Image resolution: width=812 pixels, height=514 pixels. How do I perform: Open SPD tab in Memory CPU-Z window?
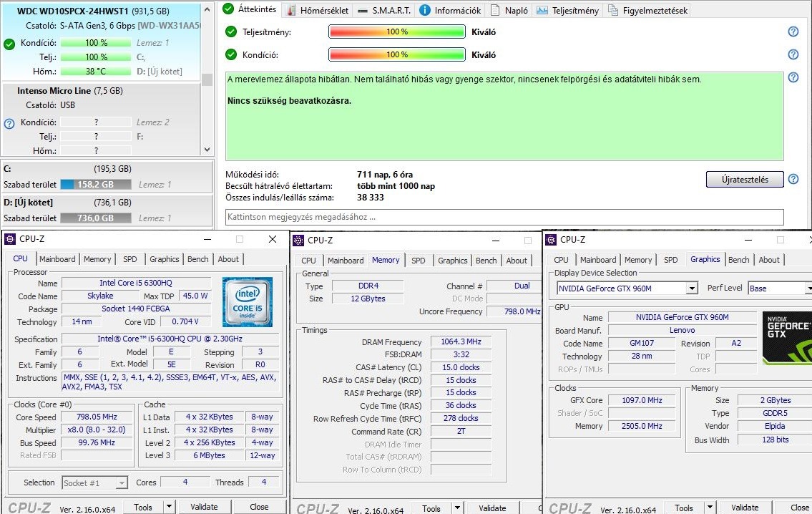pos(419,261)
